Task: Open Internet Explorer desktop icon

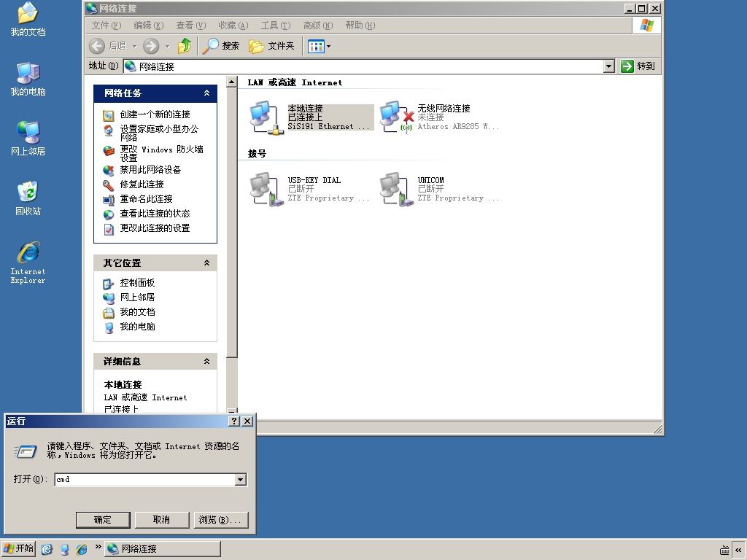Action: click(28, 262)
